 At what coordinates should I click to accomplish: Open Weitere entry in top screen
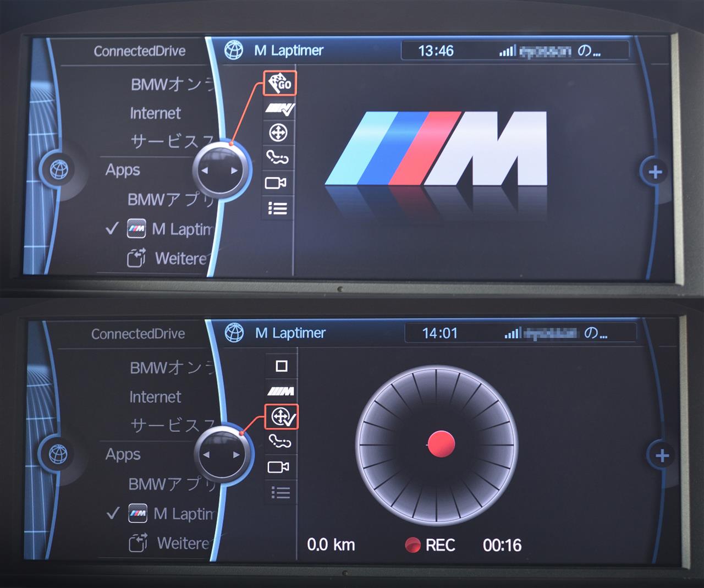point(168,258)
